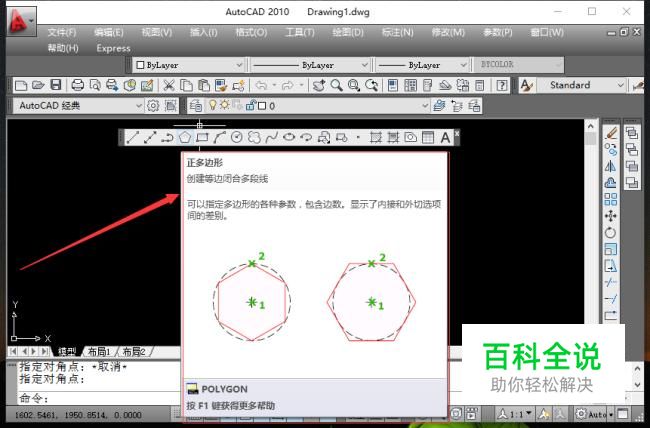The image size is (650, 428).
Task: Click the ByLayer color box swatch
Action: pos(140,65)
